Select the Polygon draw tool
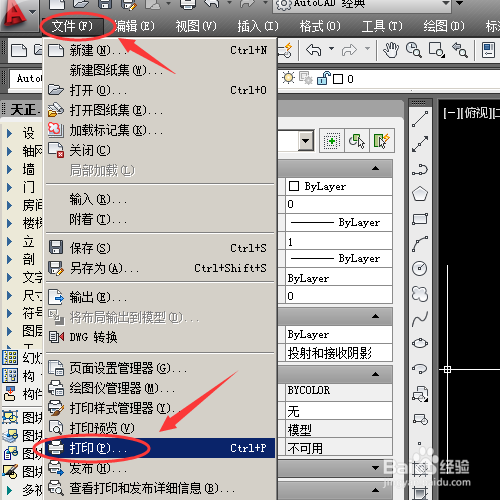This screenshot has height=500, width=500. click(420, 194)
